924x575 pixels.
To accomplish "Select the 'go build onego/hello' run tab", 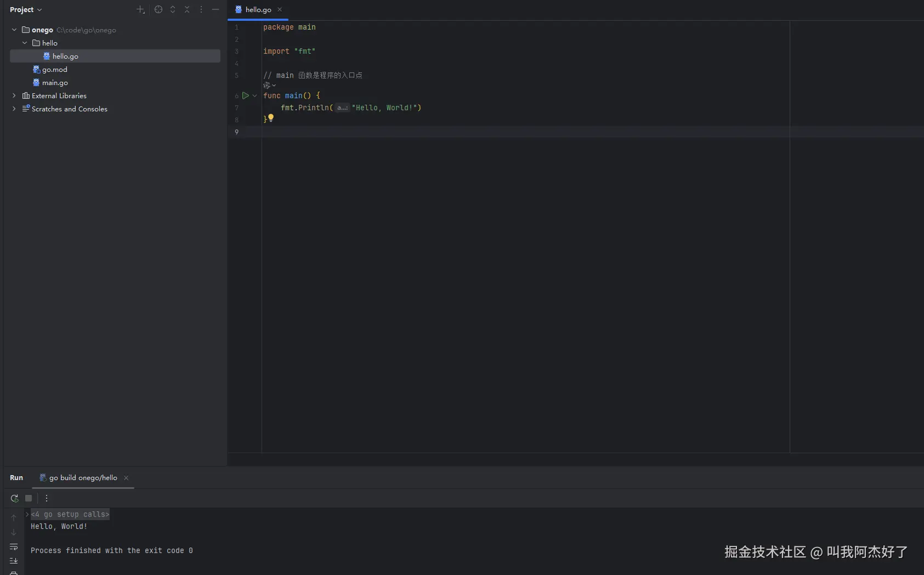I will click(x=83, y=477).
